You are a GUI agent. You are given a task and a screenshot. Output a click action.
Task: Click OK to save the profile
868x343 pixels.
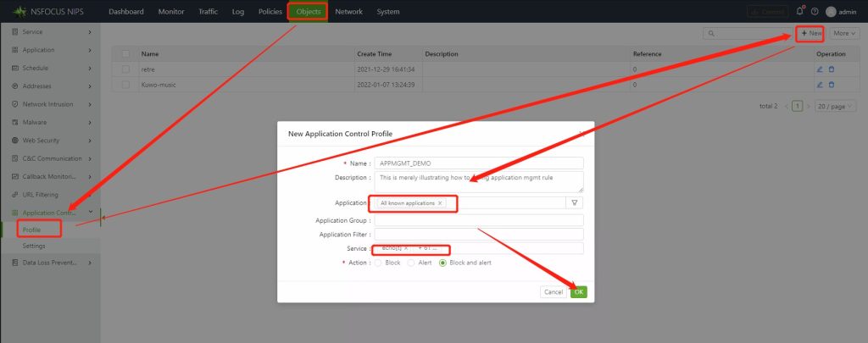click(x=578, y=292)
